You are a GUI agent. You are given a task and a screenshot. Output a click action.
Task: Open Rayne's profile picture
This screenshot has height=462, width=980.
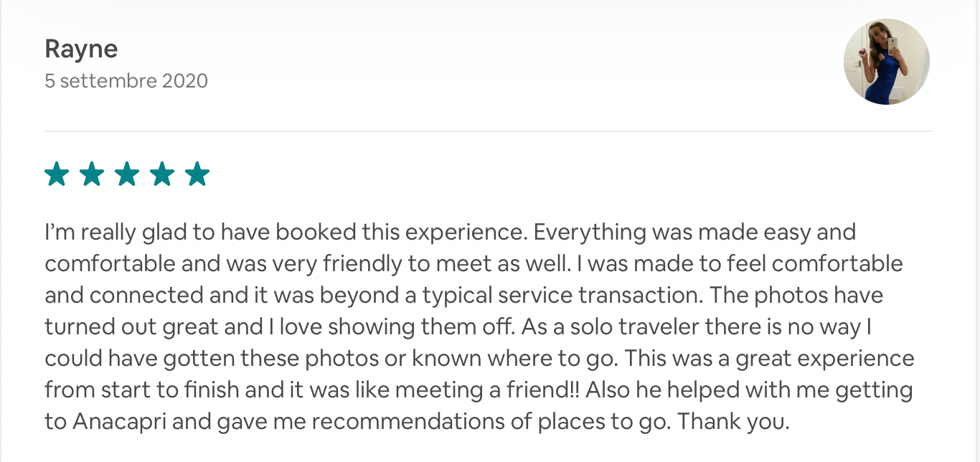pos(886,62)
